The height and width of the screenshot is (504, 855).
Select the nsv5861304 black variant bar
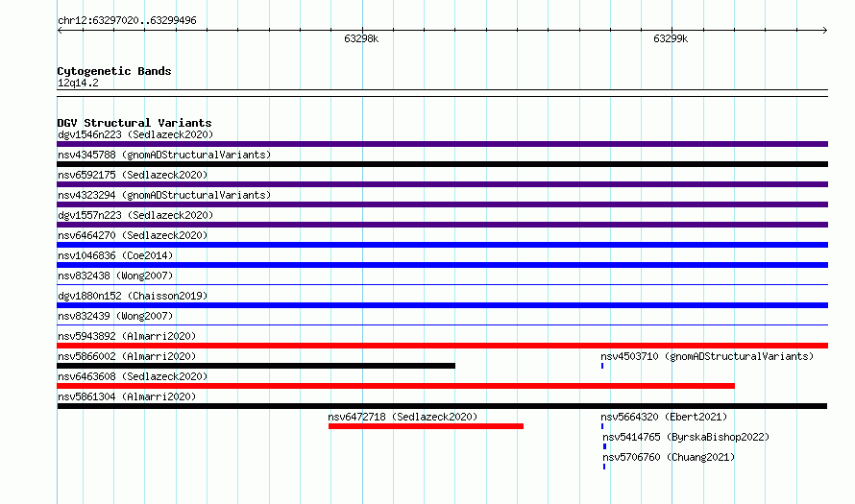pos(442,406)
